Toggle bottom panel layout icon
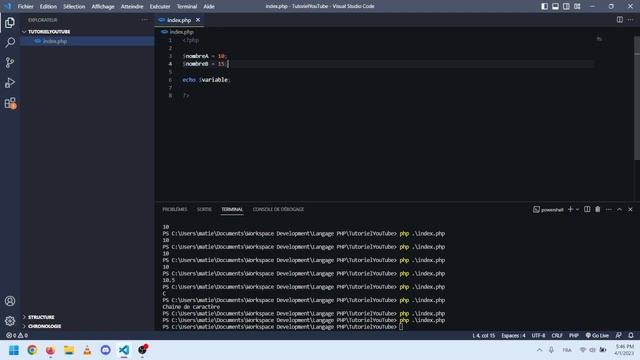The image size is (640, 360). pos(556,6)
